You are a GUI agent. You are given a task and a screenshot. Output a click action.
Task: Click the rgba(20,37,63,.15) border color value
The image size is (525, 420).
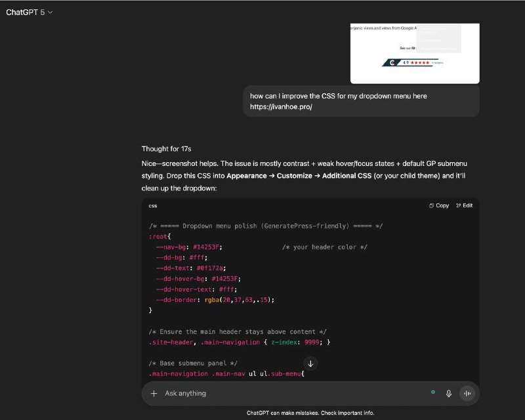tap(238, 300)
